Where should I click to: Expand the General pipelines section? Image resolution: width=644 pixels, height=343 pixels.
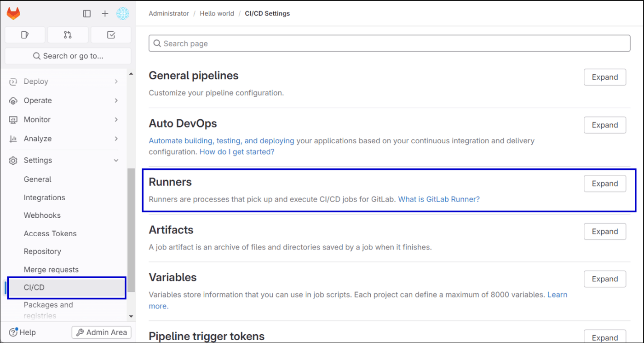coord(605,77)
